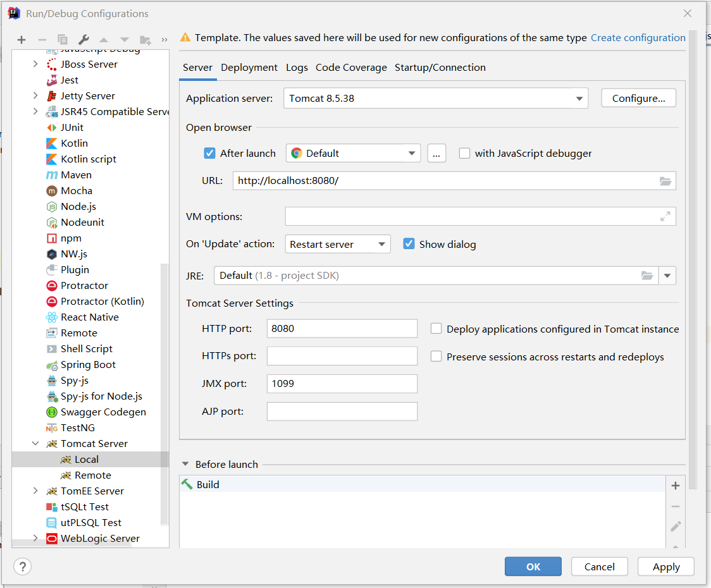
Task: Click the Spring Boot icon
Action: pos(52,365)
